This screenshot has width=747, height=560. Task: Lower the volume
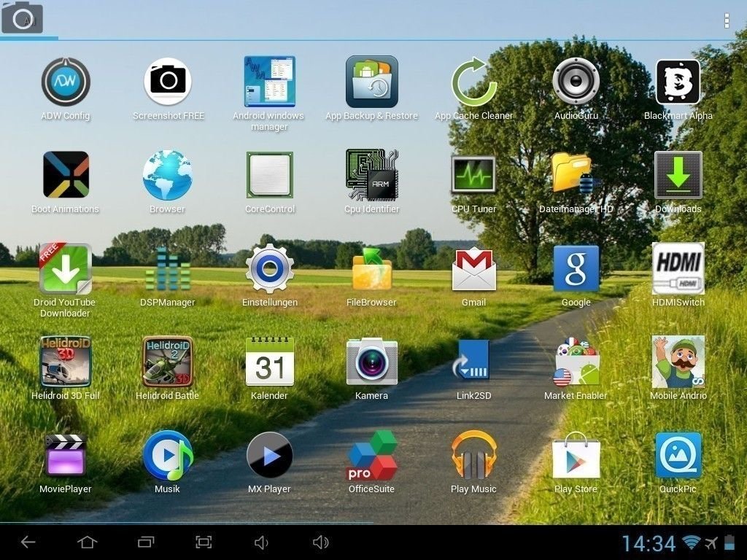coord(261,542)
